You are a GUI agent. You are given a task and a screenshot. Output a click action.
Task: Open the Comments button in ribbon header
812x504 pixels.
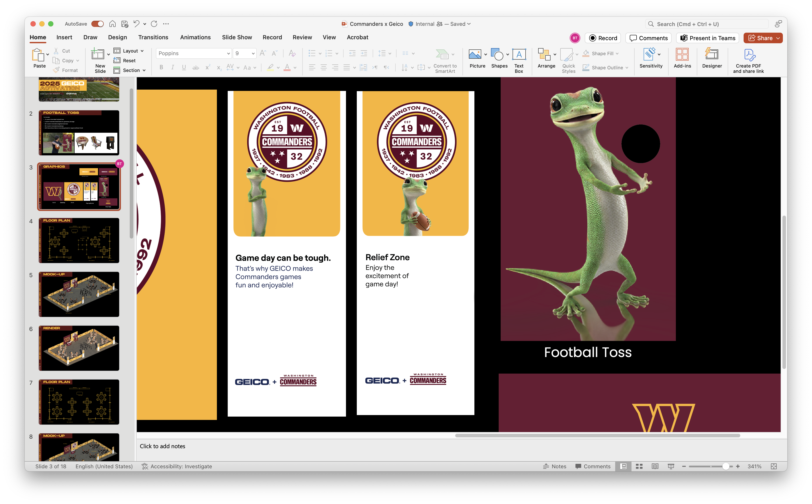(648, 38)
